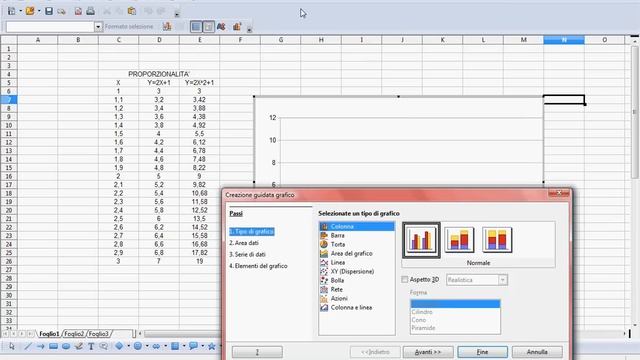
Task: Select Colonna chart type in list
Action: (357, 226)
